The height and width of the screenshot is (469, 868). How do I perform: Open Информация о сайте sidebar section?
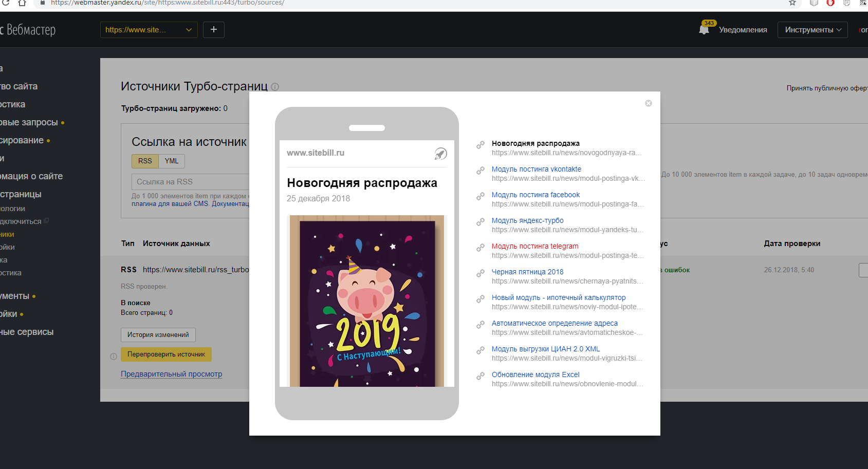point(32,176)
